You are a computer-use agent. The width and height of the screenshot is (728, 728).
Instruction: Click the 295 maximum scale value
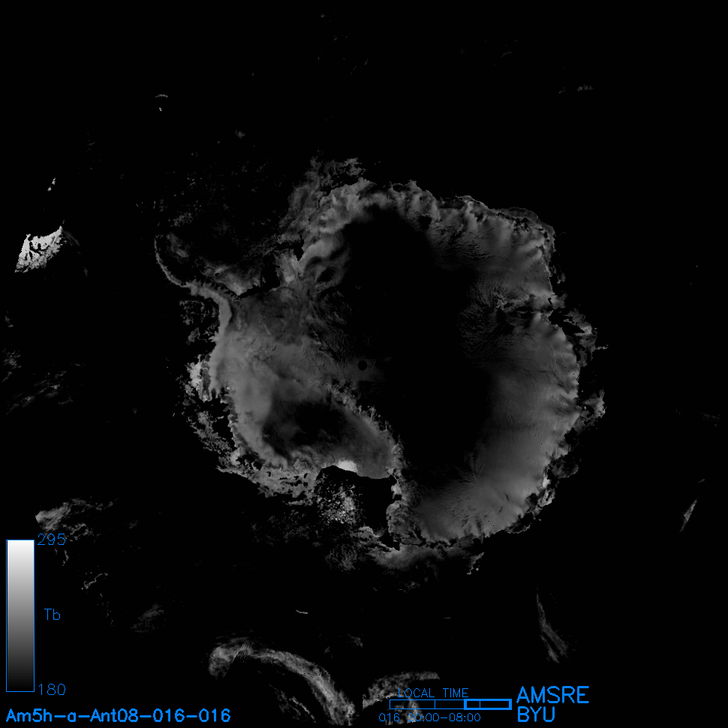point(51,540)
